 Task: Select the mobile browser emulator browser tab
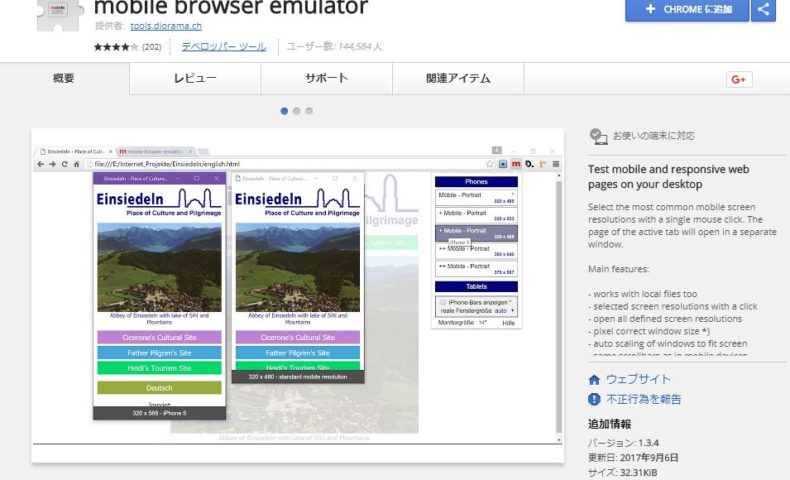(155, 151)
